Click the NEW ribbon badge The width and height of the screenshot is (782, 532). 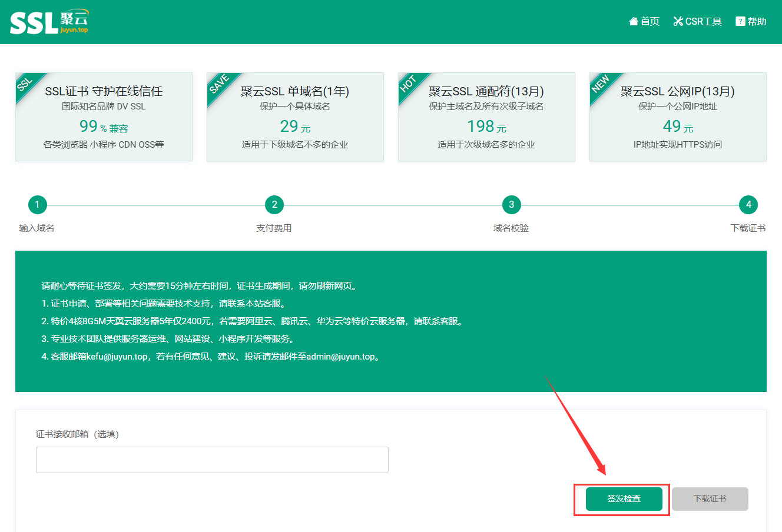pos(602,85)
